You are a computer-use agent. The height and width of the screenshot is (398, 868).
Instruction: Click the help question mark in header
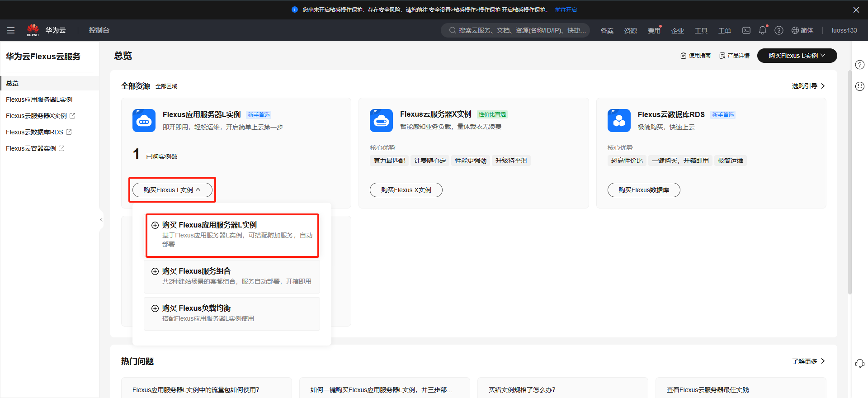(778, 30)
